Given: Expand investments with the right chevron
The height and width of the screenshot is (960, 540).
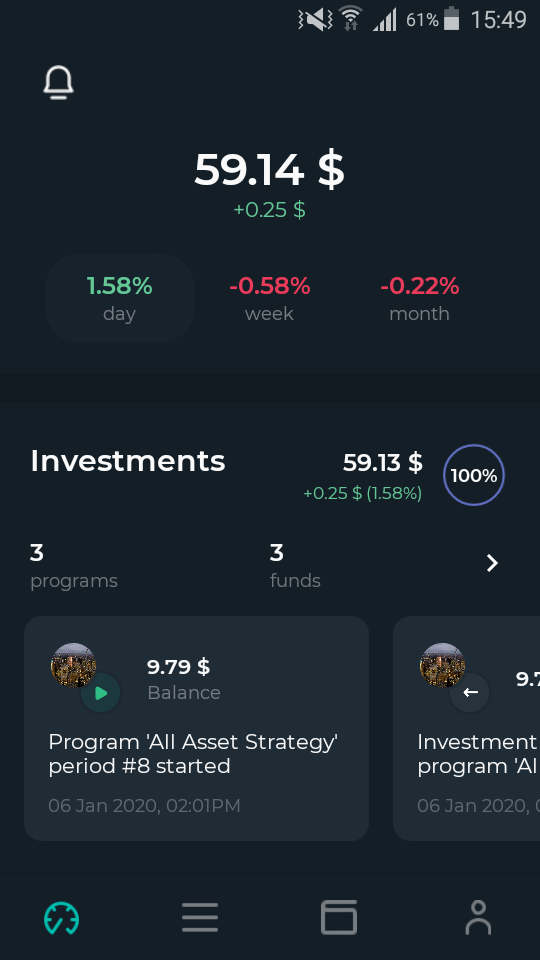Looking at the screenshot, I should click(492, 563).
